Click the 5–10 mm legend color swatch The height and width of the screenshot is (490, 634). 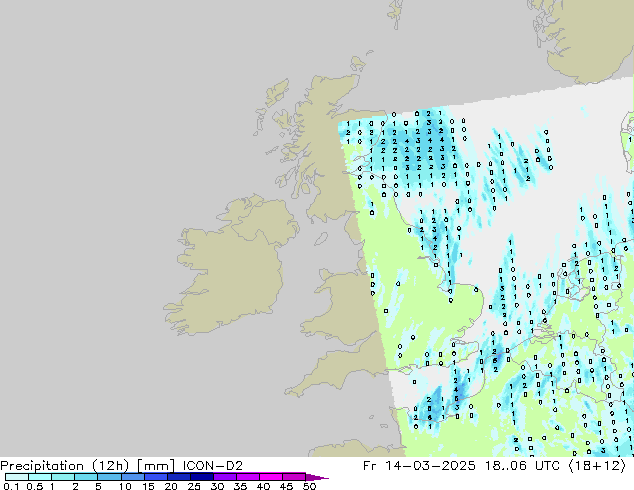coord(109,477)
